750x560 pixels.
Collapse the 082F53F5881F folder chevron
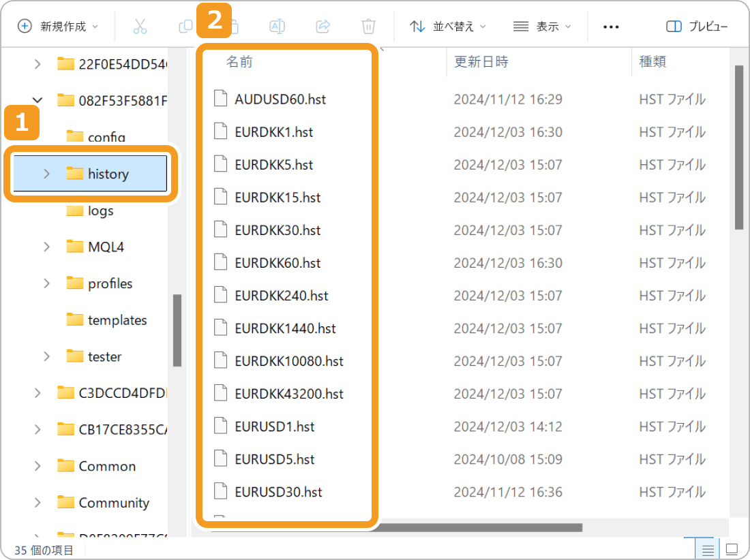37,100
